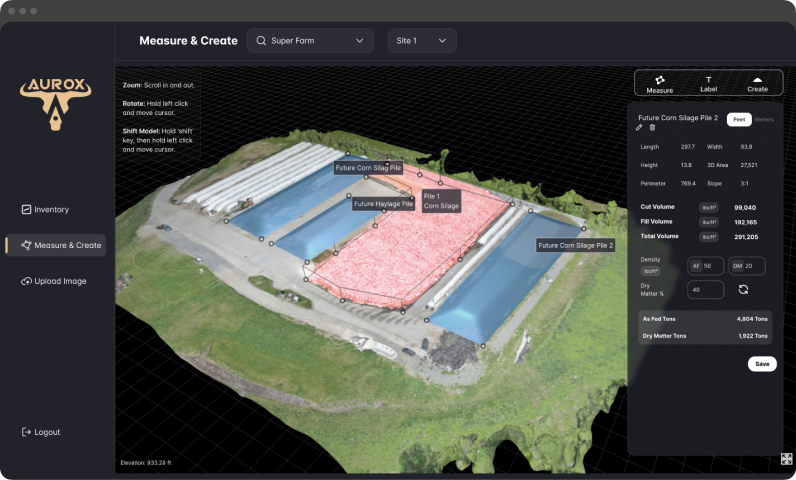Click the Dry Matter % input field
This screenshot has width=796, height=480.
(x=705, y=290)
